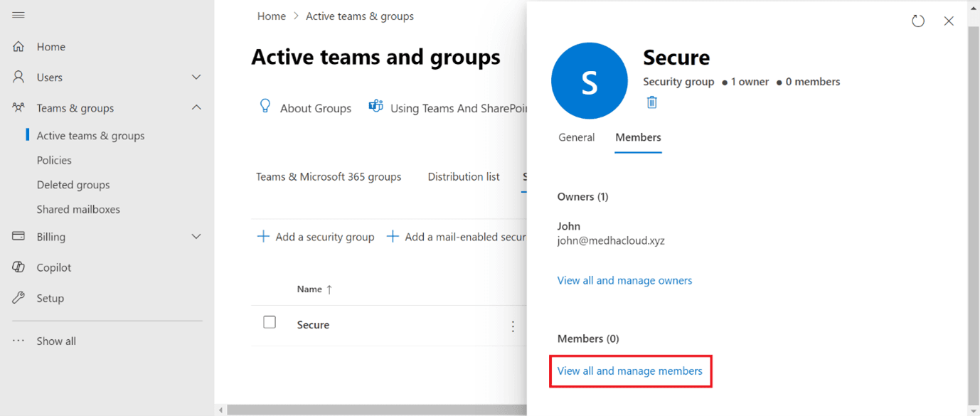Delete the Secure group using the trash icon

pyautogui.click(x=651, y=102)
